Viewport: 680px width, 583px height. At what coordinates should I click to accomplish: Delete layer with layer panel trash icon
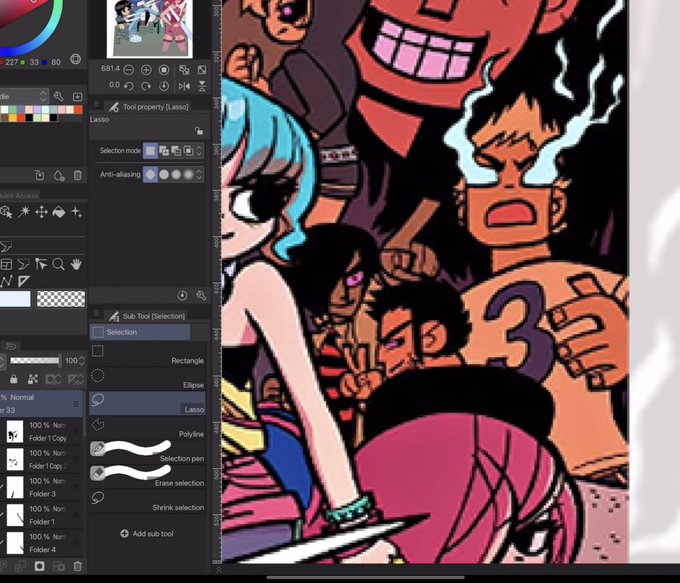click(x=77, y=566)
